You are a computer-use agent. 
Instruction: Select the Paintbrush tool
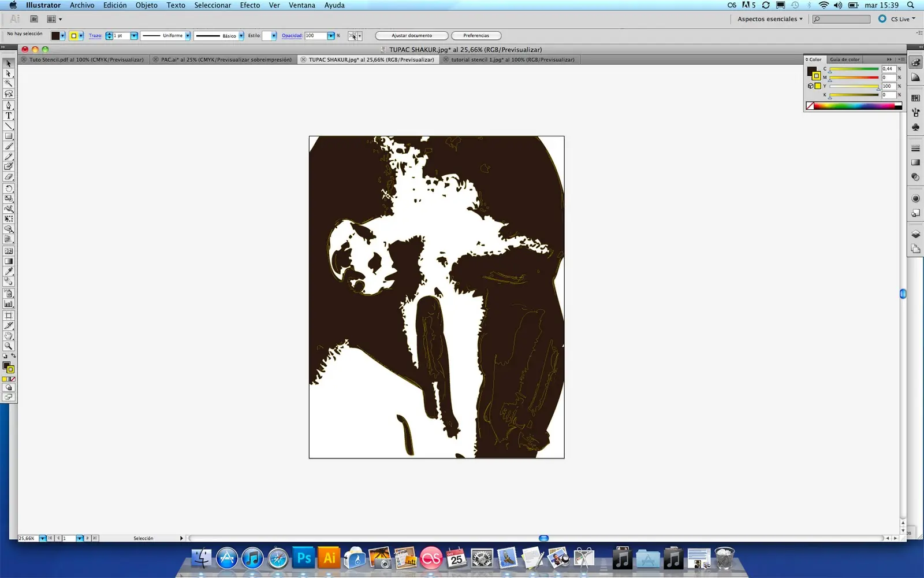[x=9, y=147]
